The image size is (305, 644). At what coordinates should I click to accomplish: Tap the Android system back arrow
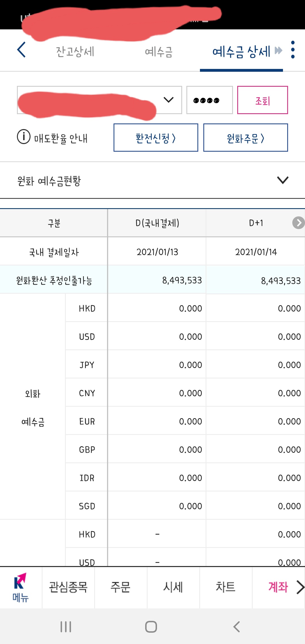click(237, 627)
